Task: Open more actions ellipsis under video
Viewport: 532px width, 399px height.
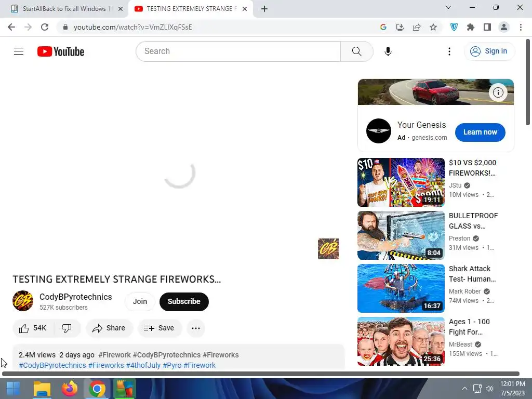Action: (196, 328)
